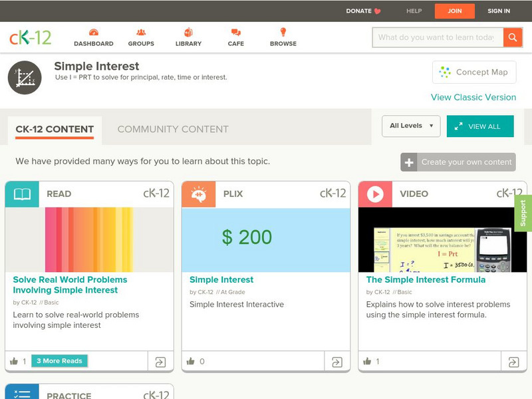The height and width of the screenshot is (399, 532).
Task: Like the Solve Real World Problems read
Action: pos(14,361)
